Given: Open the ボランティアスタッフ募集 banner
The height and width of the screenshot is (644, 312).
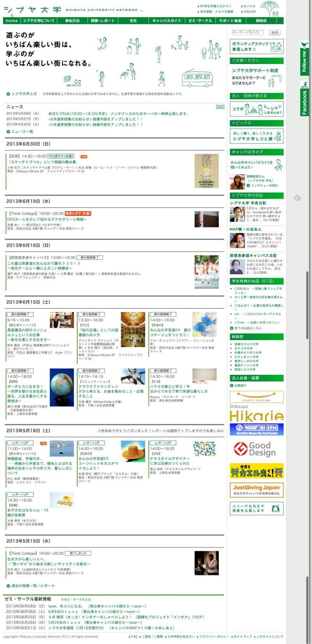Looking at the screenshot, I should pos(256,47).
